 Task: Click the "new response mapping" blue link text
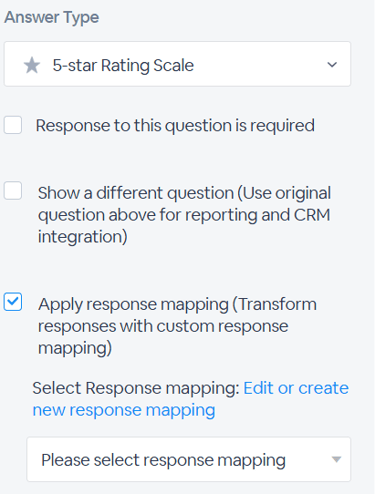click(124, 410)
